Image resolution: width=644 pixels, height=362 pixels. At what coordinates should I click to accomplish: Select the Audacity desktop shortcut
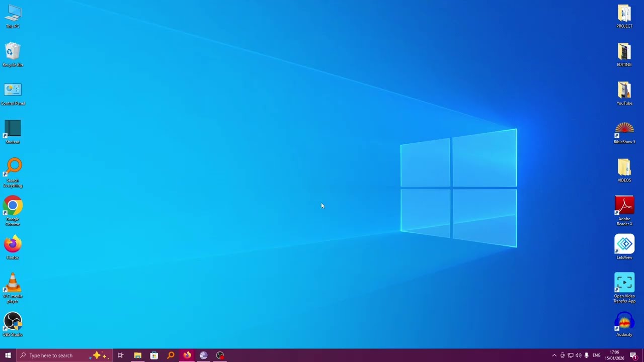point(624,325)
